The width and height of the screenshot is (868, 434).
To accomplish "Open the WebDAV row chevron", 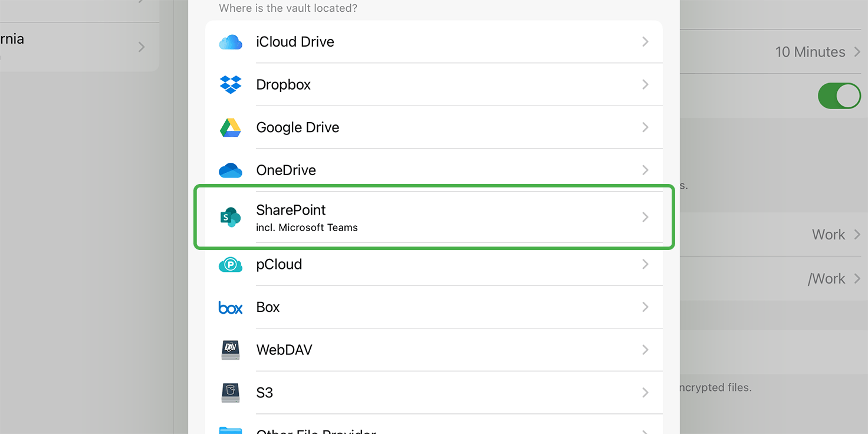I will point(645,350).
